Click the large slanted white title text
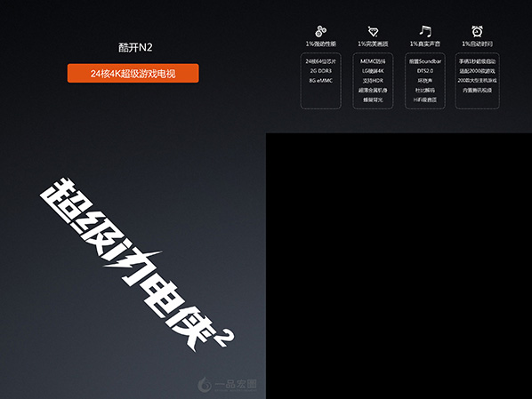532x399 pixels. click(136, 265)
